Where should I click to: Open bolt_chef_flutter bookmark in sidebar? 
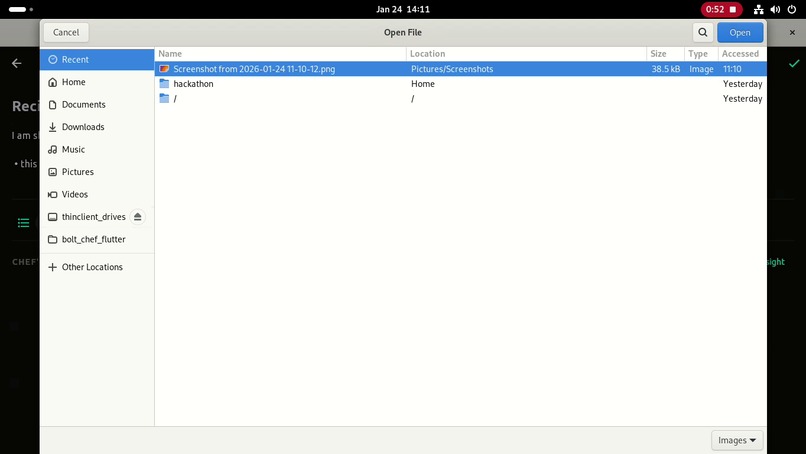click(x=97, y=240)
